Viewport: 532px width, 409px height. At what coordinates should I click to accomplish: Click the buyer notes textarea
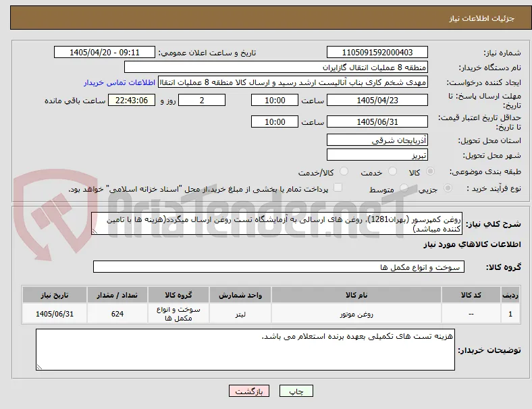(x=245, y=350)
